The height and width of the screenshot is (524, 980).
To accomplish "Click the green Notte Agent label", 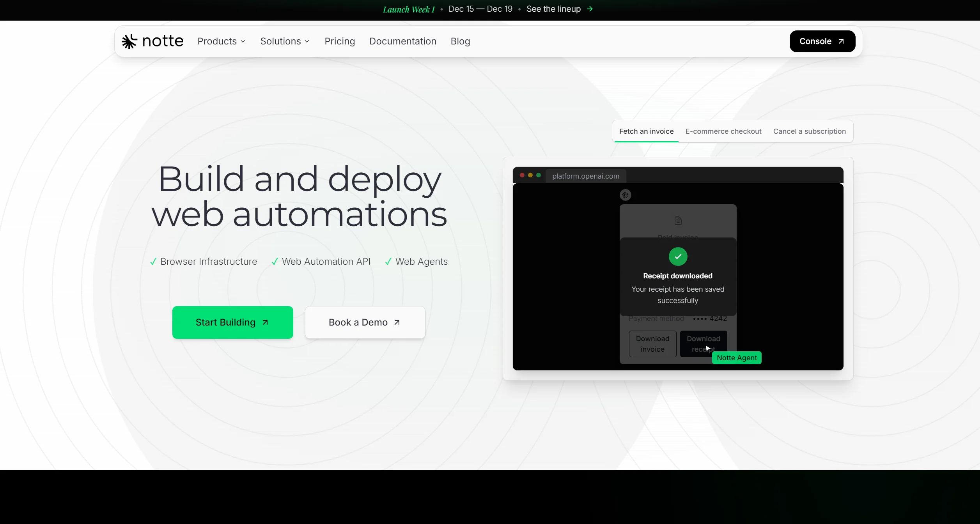I will click(x=736, y=358).
